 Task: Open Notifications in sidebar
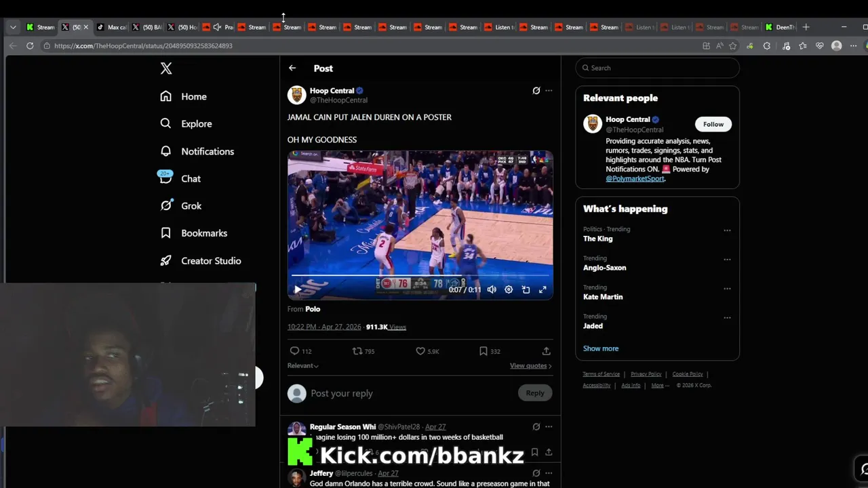pos(197,151)
